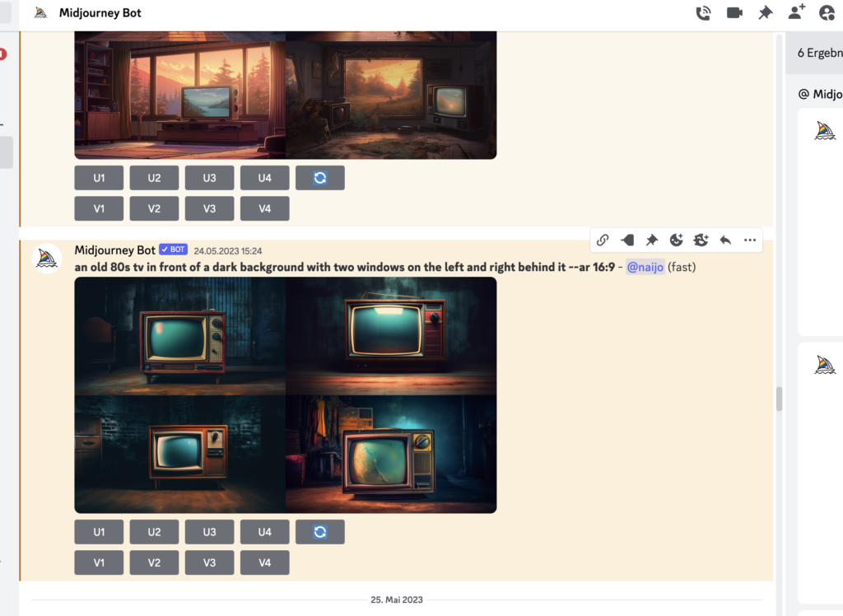Viewport: 843px width, 616px height.
Task: Open more options three-dots menu
Action: [750, 240]
